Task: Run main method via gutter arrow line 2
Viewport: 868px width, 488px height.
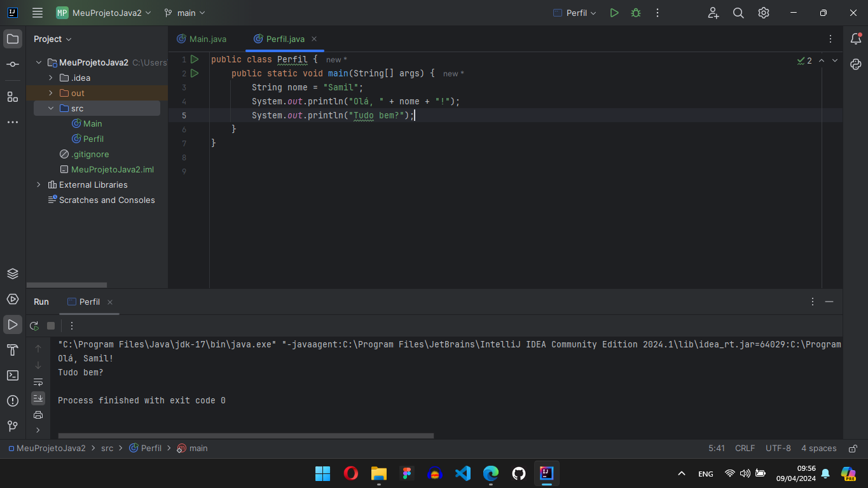Action: [195, 73]
